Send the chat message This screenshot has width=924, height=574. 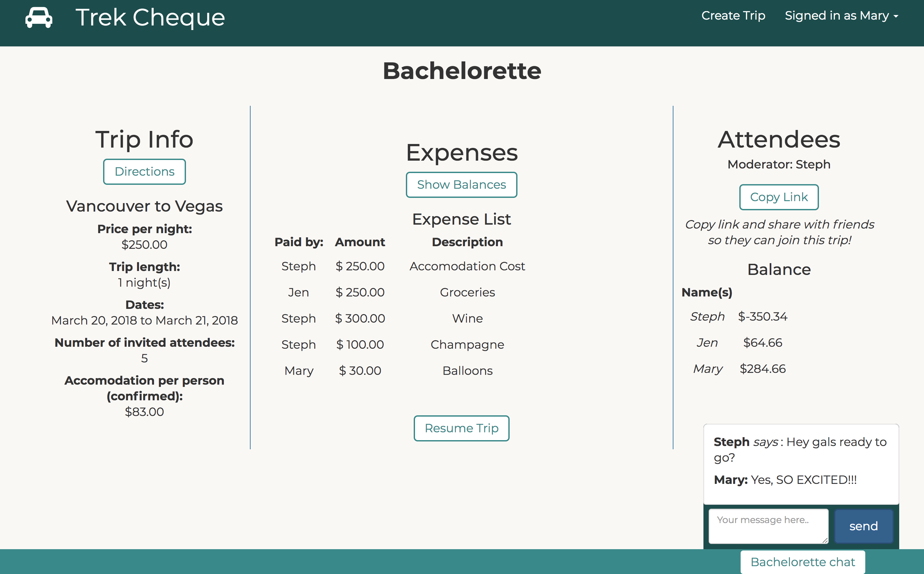click(863, 526)
